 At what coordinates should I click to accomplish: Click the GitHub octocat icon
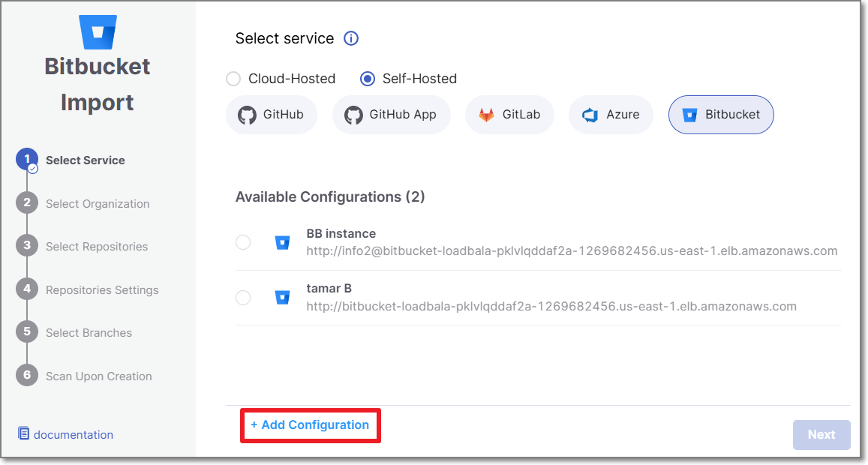click(247, 115)
